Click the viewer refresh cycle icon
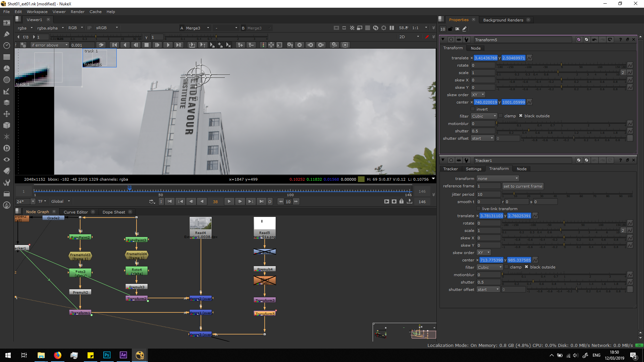This screenshot has height=362, width=644. [x=375, y=28]
